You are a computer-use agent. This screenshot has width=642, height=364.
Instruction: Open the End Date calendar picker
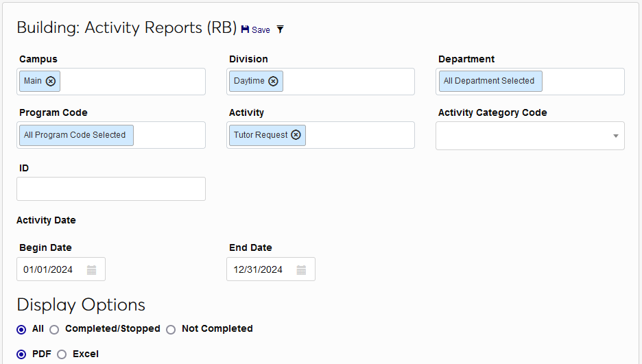click(x=301, y=270)
